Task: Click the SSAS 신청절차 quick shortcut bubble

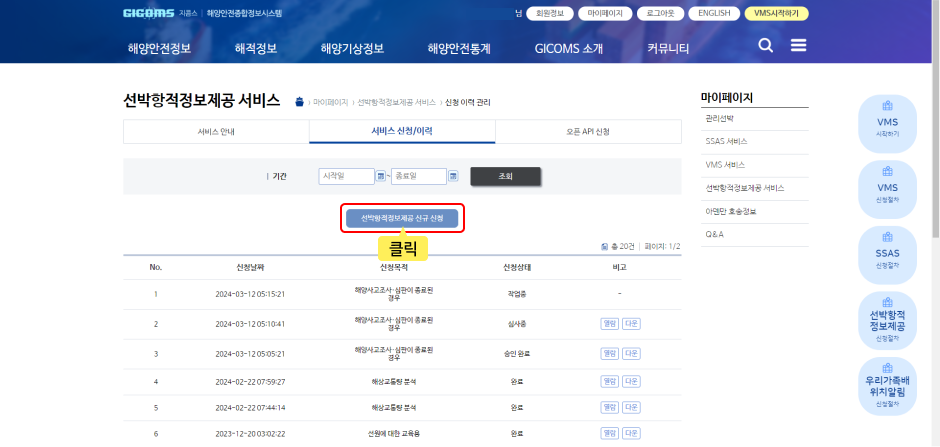Action: (887, 255)
